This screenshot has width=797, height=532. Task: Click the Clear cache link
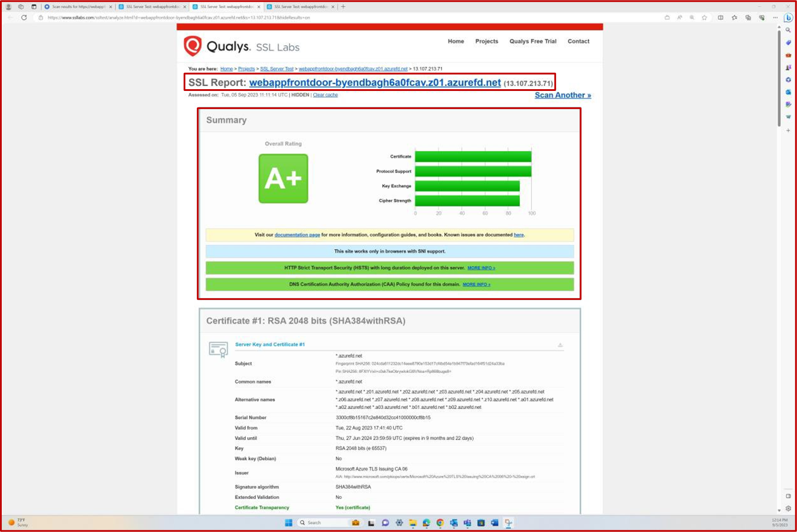pos(325,95)
